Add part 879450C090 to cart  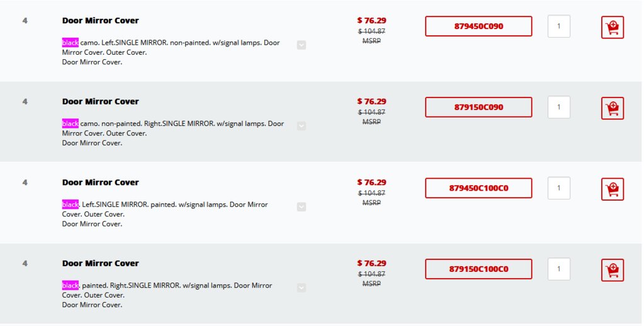tap(613, 27)
